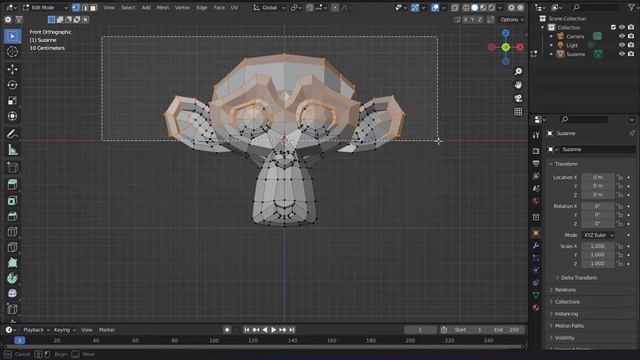Play the animation forward

click(x=273, y=330)
